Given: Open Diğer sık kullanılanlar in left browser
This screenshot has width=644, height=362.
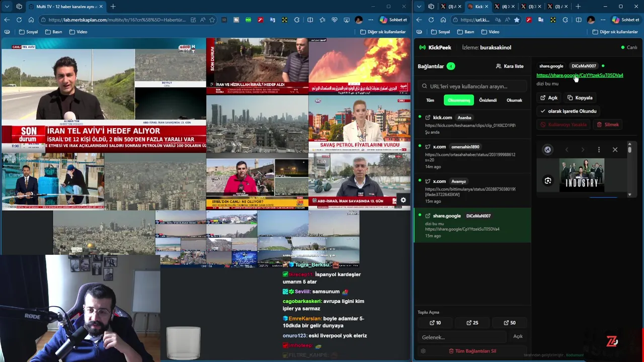Looking at the screenshot, I should (x=383, y=32).
